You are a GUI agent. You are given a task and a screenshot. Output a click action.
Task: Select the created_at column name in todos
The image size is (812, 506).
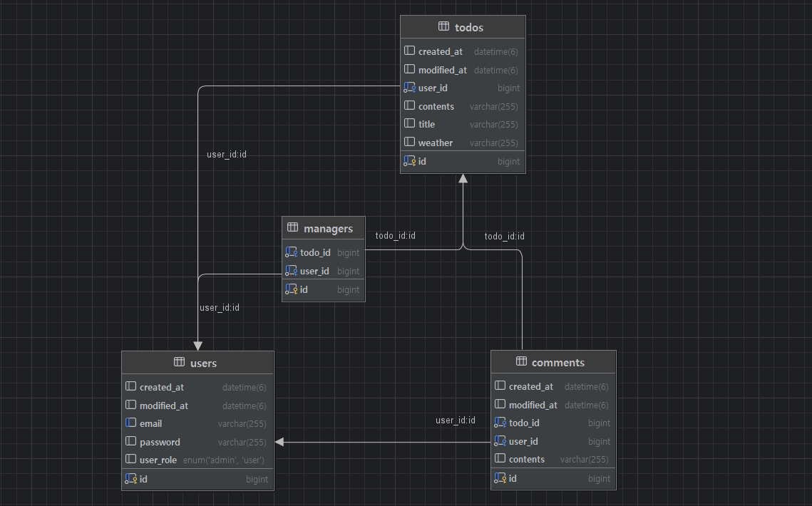pos(441,52)
